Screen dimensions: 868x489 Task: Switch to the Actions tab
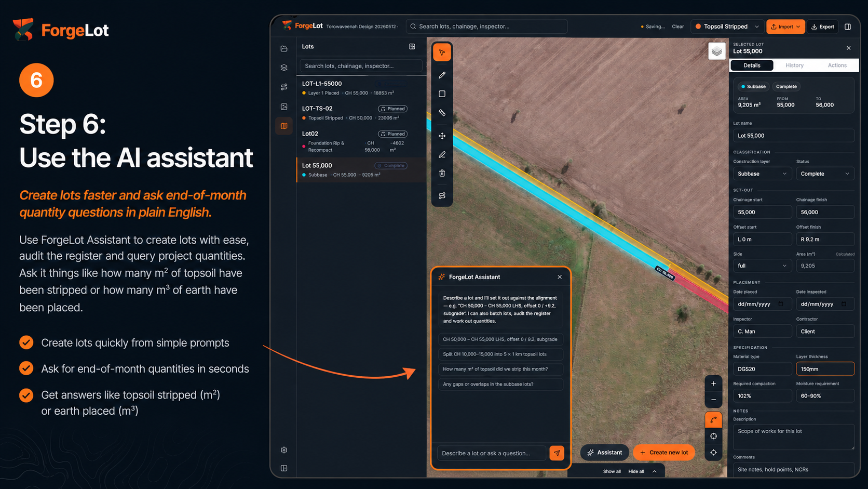[x=837, y=65]
